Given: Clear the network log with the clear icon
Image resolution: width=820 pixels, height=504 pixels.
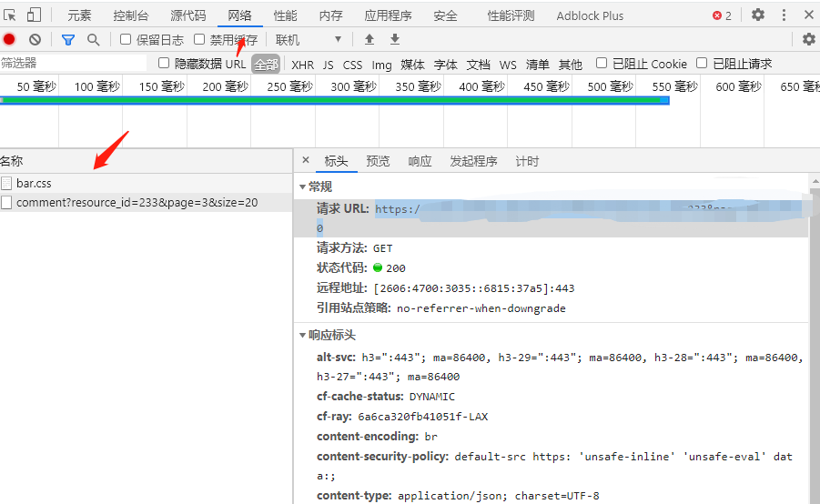Looking at the screenshot, I should pos(35,40).
